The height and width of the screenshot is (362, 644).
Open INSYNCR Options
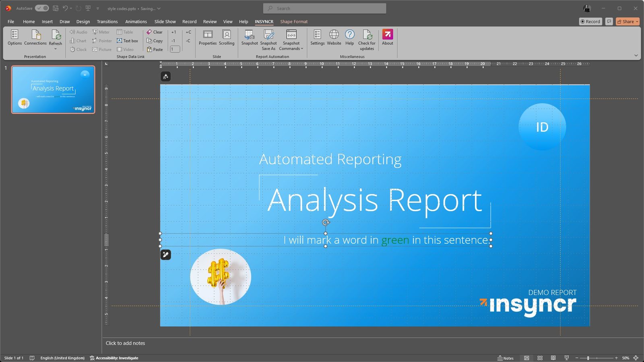click(x=14, y=37)
